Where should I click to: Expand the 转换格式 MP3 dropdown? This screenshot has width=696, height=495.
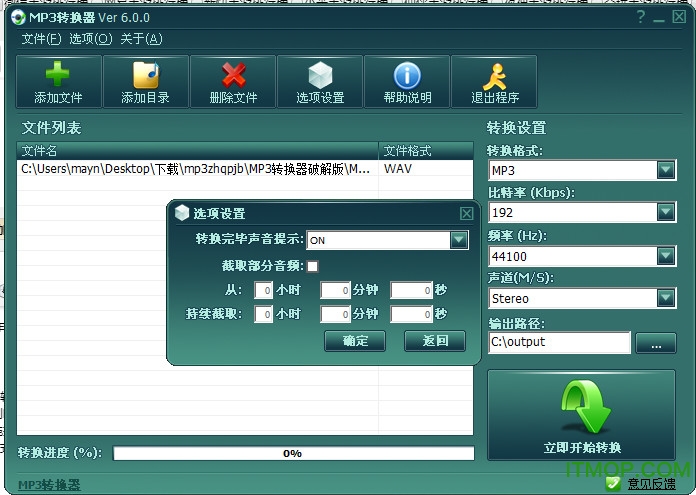[x=666, y=171]
